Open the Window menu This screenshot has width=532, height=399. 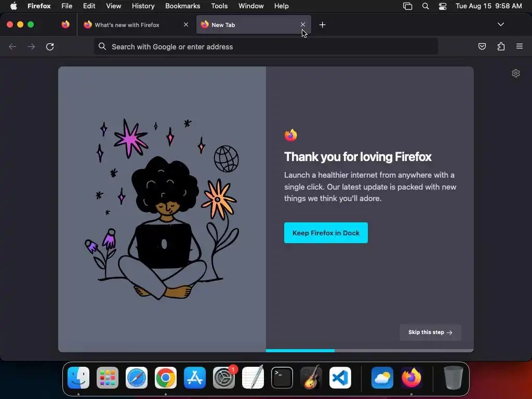click(251, 6)
